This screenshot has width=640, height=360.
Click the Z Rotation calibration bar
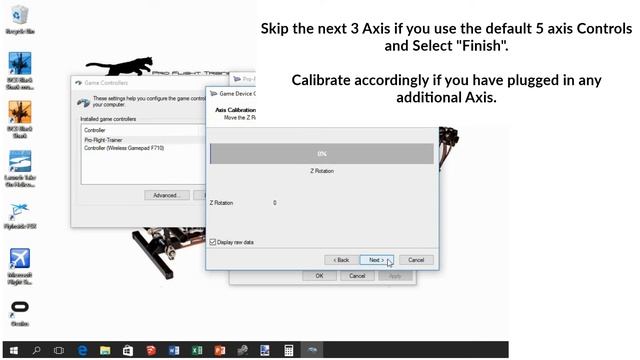pos(322,154)
